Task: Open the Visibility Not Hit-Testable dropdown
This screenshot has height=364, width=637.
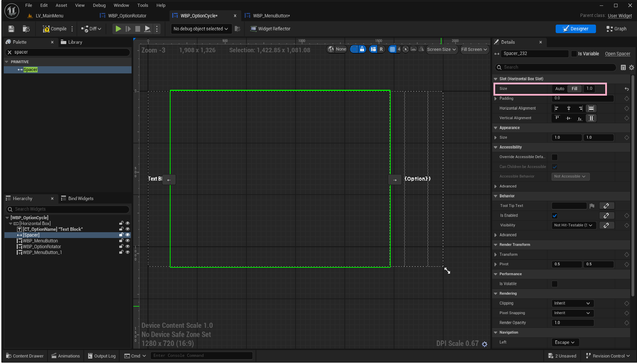Action: pos(574,225)
